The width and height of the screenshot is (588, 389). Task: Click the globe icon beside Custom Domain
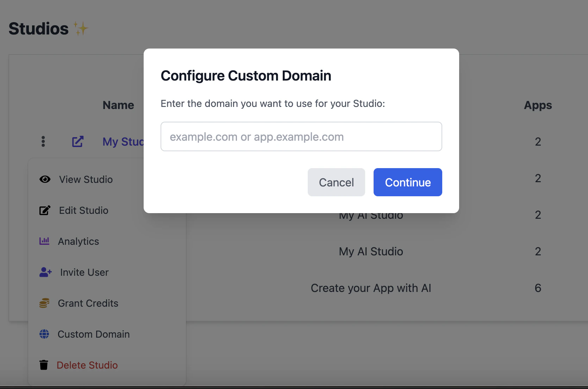point(44,334)
